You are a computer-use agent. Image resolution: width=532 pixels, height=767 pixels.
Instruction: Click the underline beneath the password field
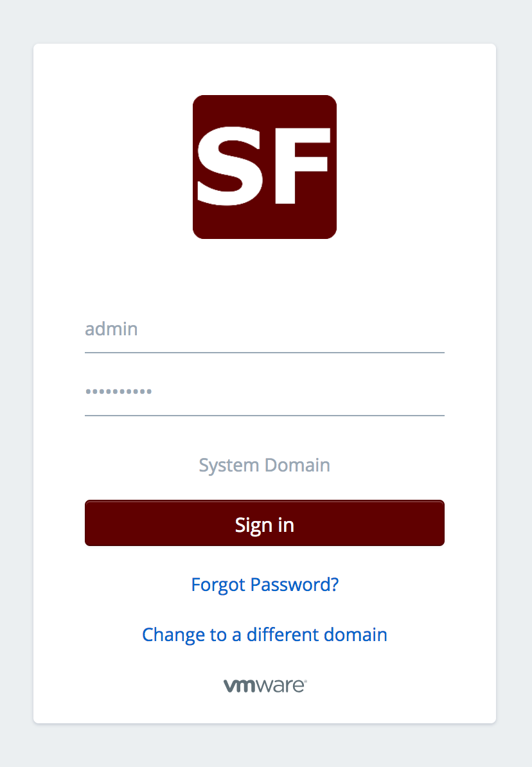(x=265, y=415)
